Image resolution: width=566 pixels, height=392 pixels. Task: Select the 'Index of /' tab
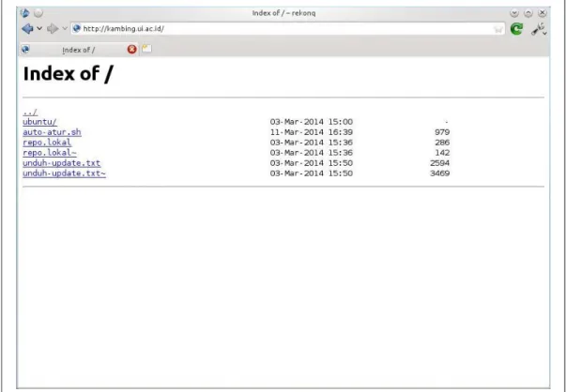[79, 50]
